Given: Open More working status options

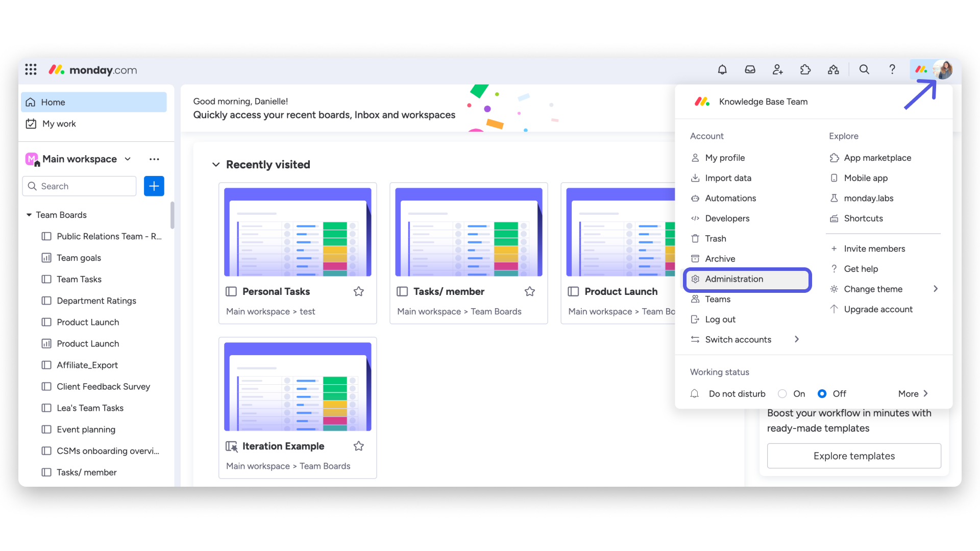Looking at the screenshot, I should pos(913,394).
